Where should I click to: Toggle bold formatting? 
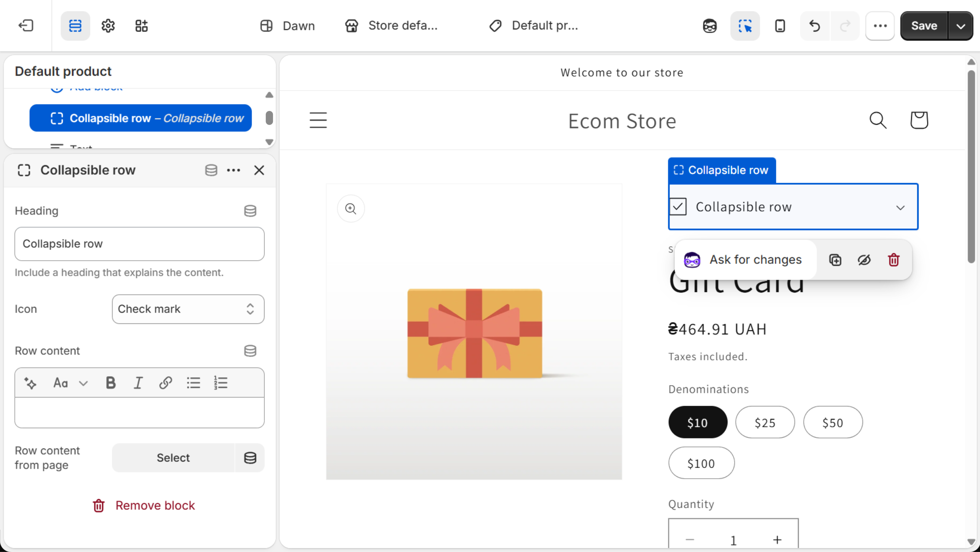click(x=111, y=383)
